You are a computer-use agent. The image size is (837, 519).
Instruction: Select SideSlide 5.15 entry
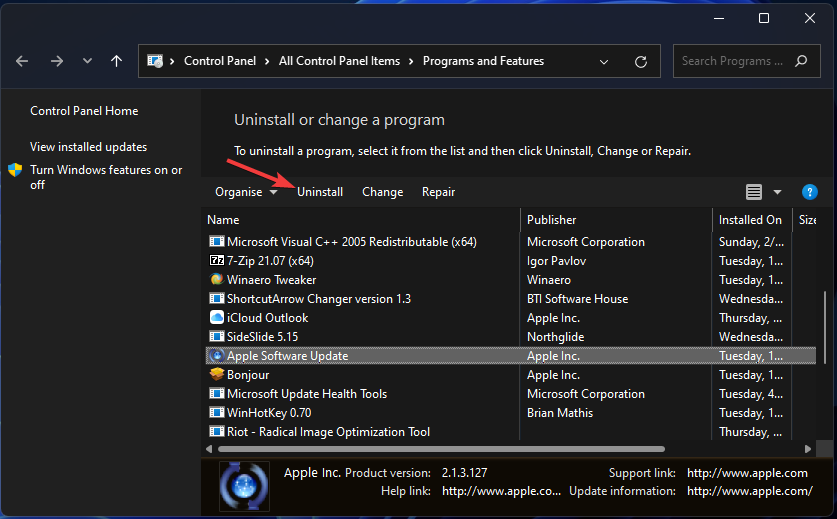(262, 336)
